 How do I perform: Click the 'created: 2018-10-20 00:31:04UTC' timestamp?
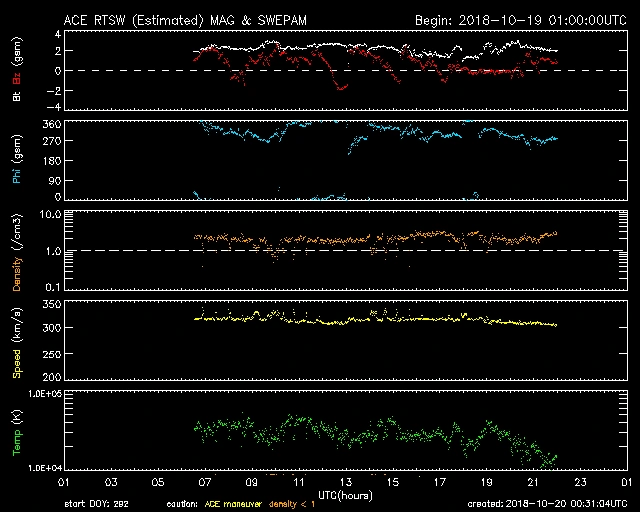coord(547,504)
